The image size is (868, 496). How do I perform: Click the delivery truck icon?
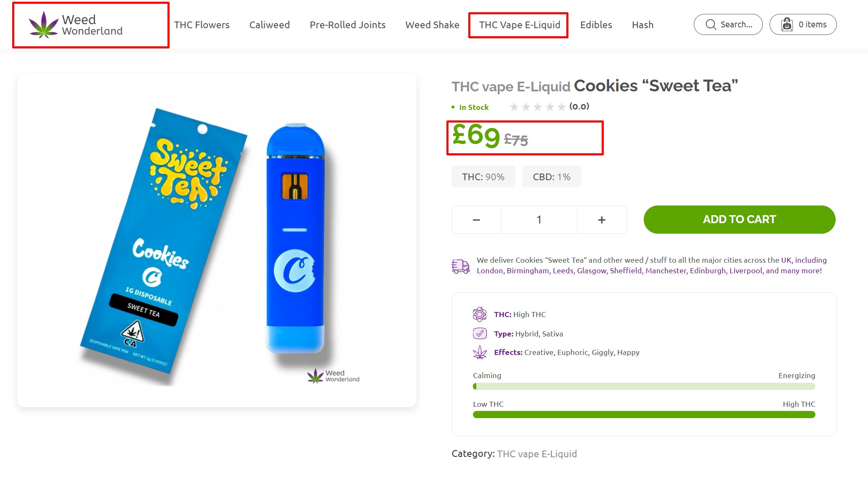coord(461,266)
